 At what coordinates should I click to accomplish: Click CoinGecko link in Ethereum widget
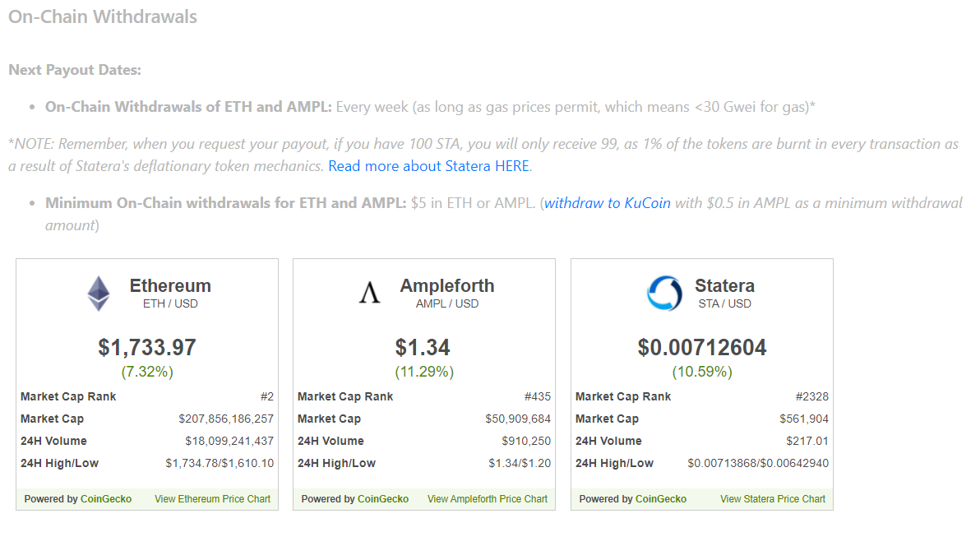pos(106,499)
